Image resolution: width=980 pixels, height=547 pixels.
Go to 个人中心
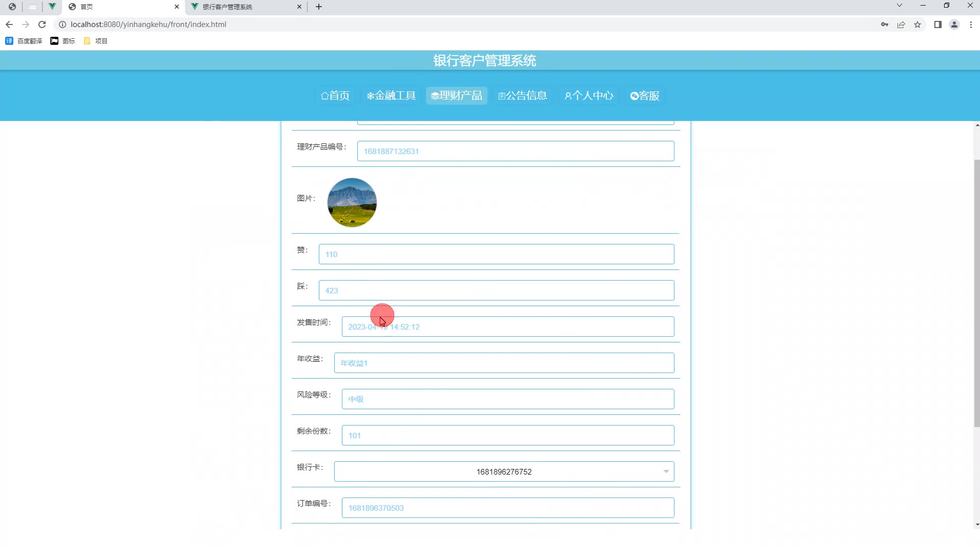coord(589,96)
